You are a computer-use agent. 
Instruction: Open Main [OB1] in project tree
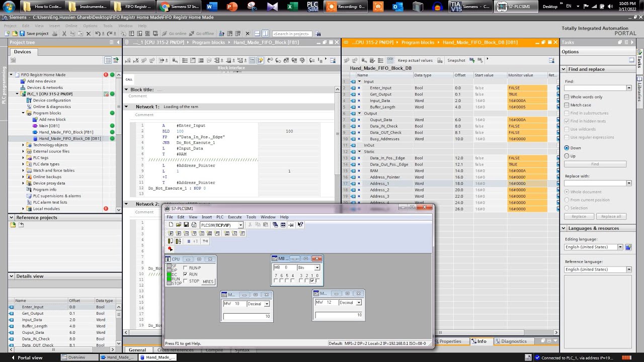coord(49,126)
